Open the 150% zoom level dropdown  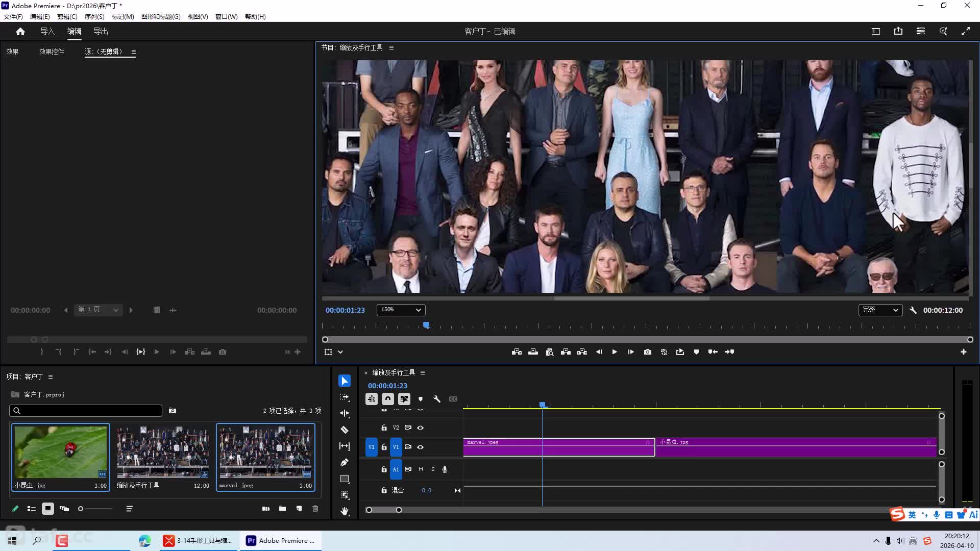[x=401, y=310]
